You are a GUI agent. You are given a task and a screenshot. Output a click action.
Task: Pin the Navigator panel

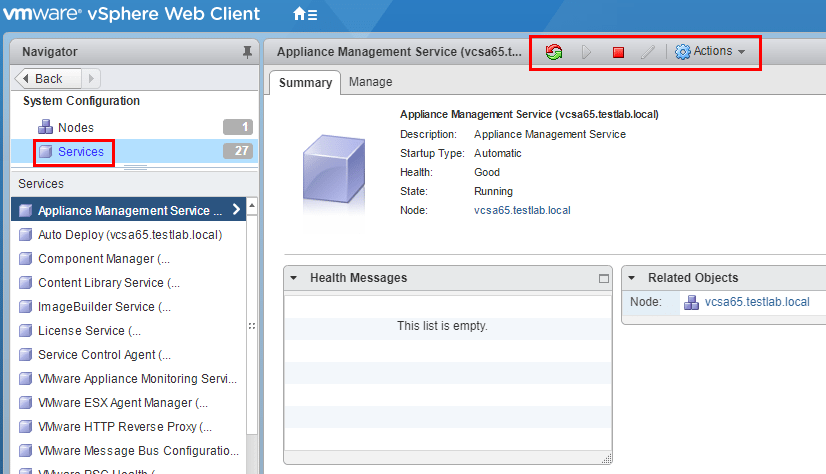coord(247,52)
